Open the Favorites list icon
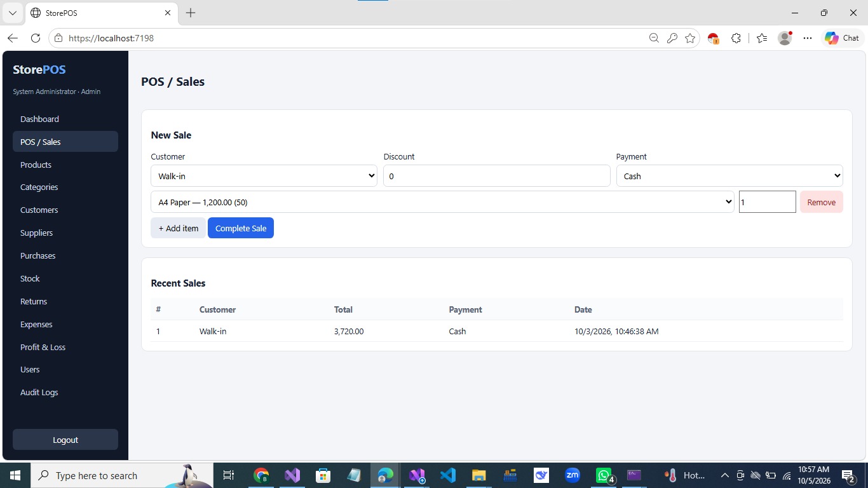868x488 pixels. (762, 38)
